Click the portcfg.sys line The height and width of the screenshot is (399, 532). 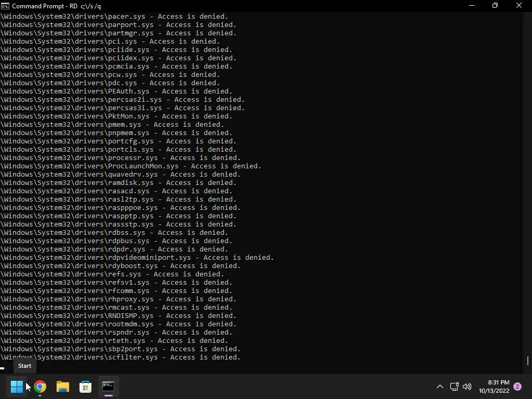click(118, 141)
